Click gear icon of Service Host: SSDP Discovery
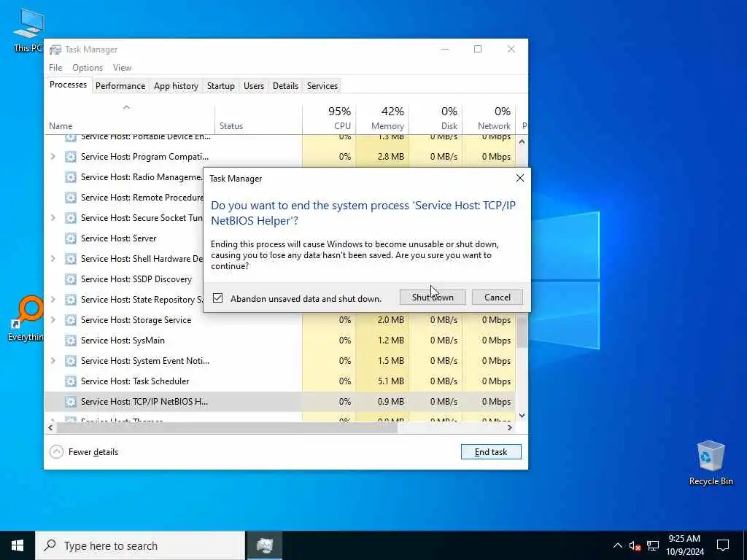This screenshot has width=747, height=560. coord(71,279)
